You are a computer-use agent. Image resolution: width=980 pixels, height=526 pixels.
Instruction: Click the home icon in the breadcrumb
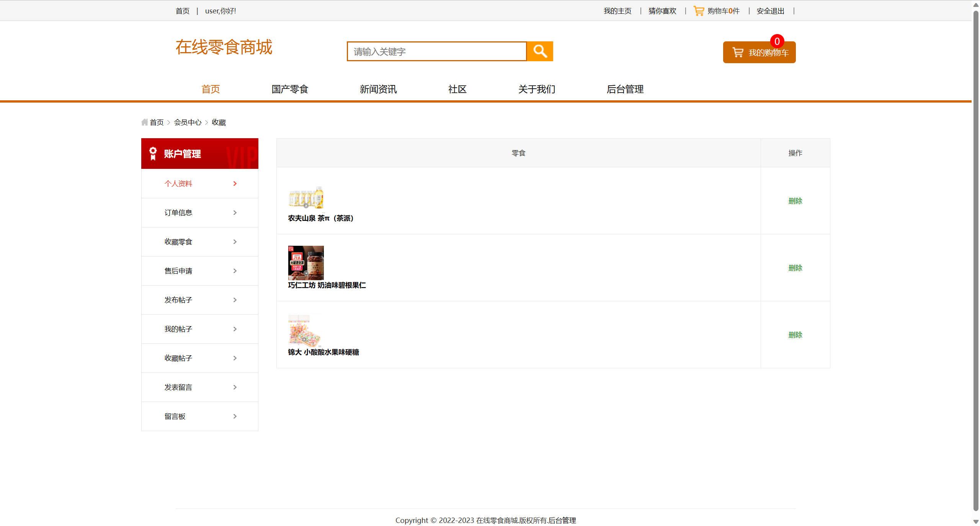point(144,122)
